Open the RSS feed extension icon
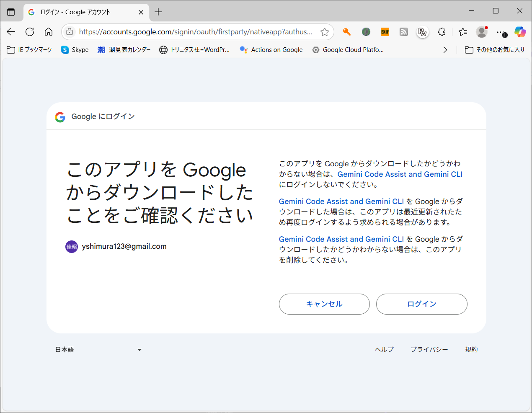The image size is (532, 413). click(x=404, y=32)
